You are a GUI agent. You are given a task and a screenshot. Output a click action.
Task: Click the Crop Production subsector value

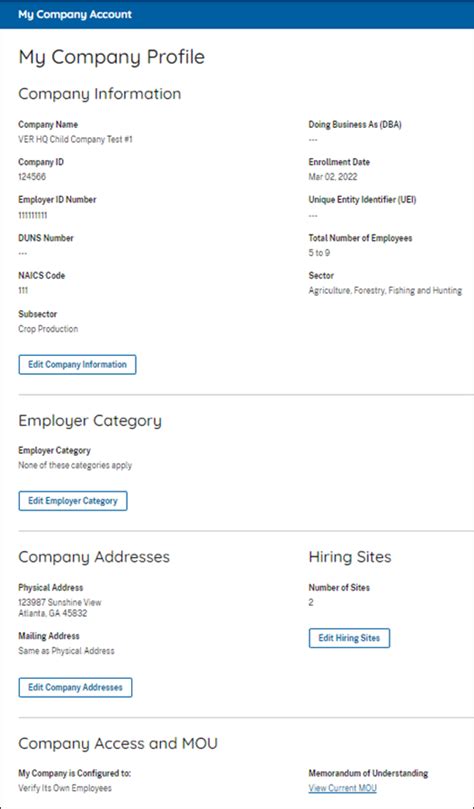pos(48,329)
